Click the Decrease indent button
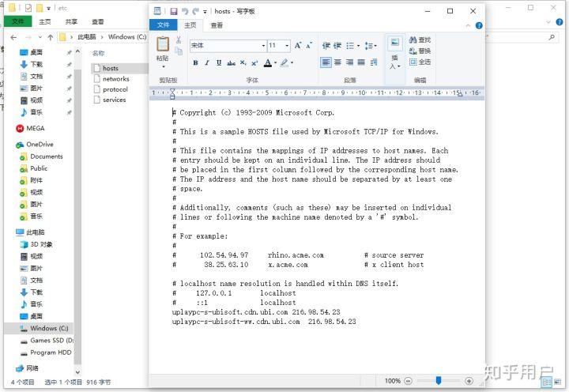This screenshot has width=569, height=392. tap(326, 46)
